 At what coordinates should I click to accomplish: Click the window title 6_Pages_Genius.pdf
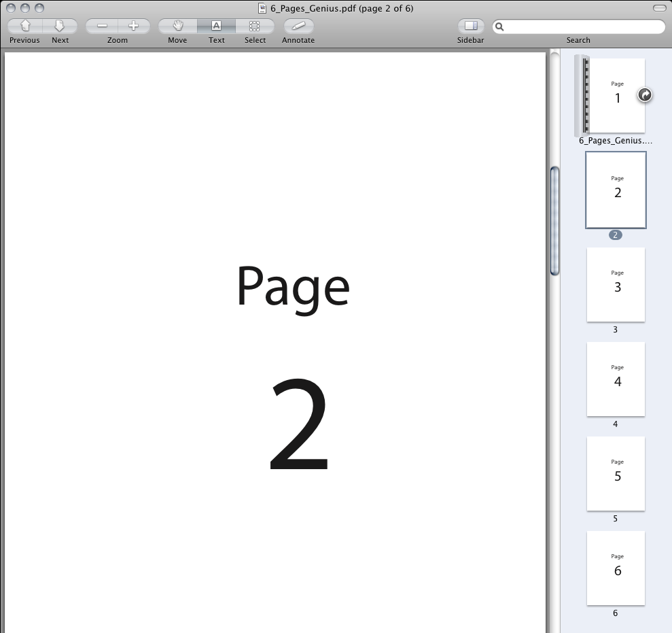[342, 8]
